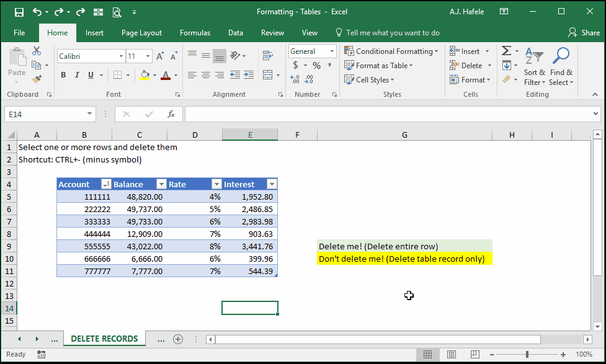Click the Orientation angled text icon
606x364 pixels.
(x=235, y=56)
